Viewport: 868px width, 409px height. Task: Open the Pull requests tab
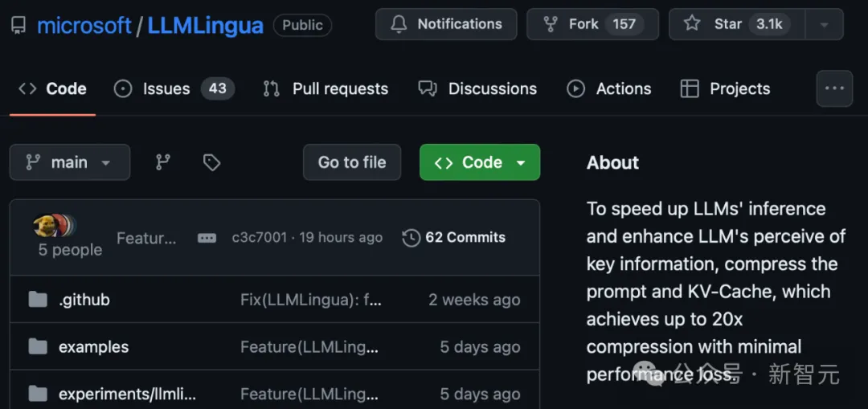click(326, 88)
